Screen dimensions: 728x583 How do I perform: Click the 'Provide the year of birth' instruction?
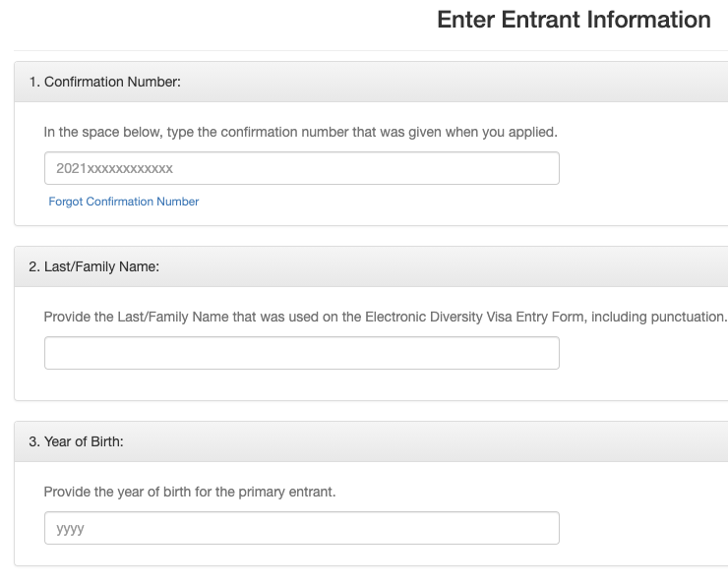pos(190,492)
